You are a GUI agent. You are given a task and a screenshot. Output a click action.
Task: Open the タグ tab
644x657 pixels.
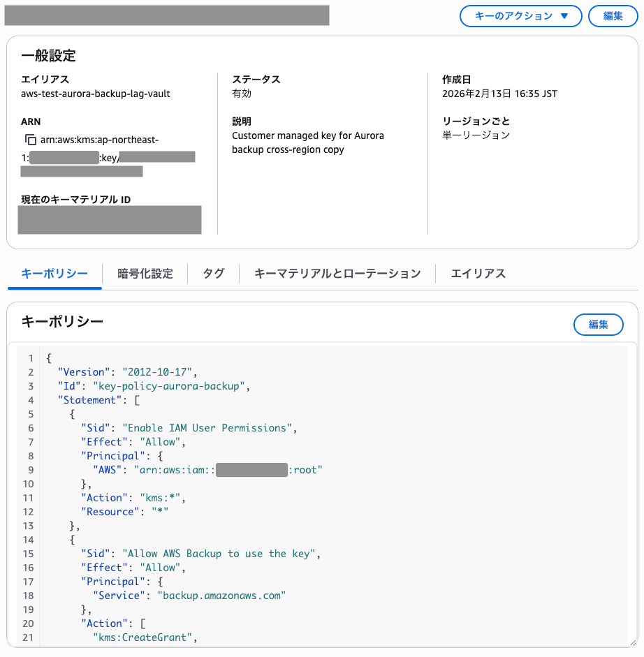[x=212, y=273]
